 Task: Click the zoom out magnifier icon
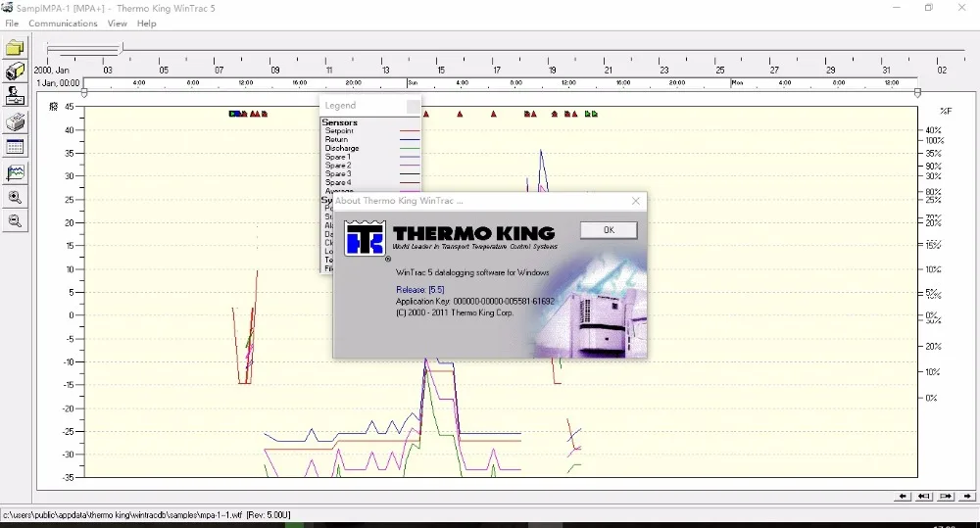[x=15, y=221]
